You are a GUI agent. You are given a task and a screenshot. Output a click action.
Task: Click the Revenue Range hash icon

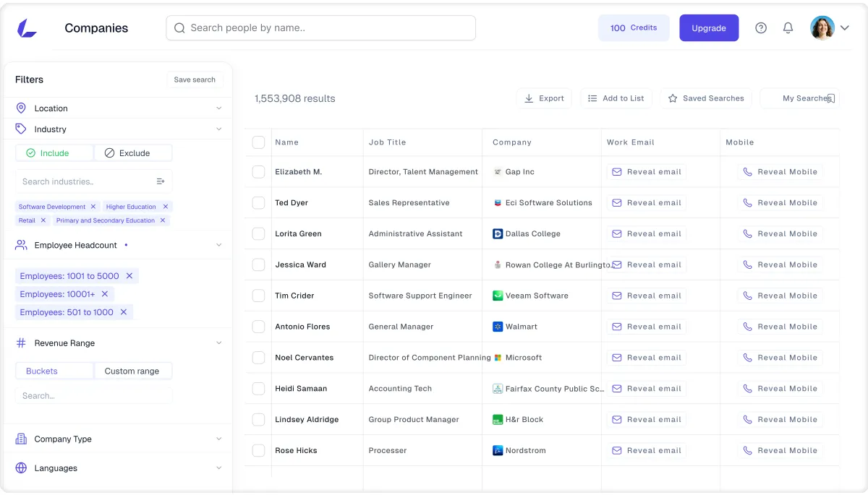21,343
